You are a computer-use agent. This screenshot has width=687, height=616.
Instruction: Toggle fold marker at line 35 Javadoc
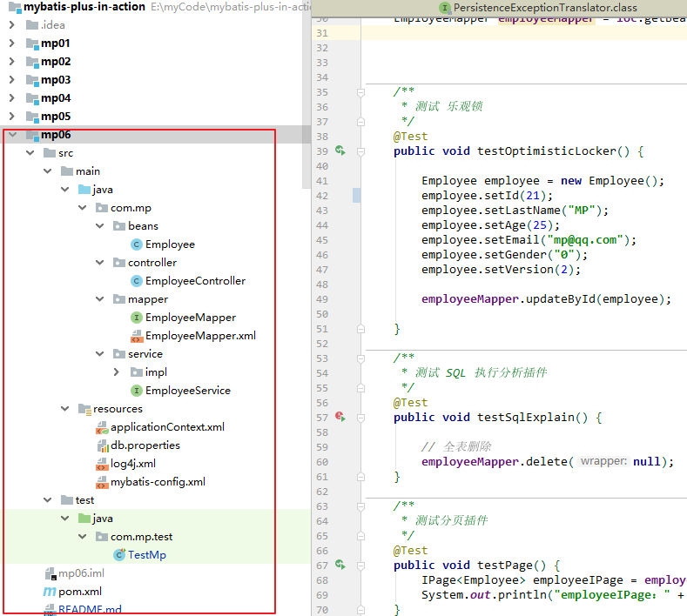click(360, 92)
